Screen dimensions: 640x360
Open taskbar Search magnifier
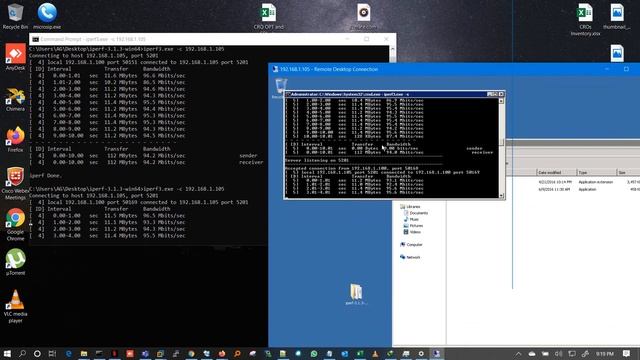point(22,353)
